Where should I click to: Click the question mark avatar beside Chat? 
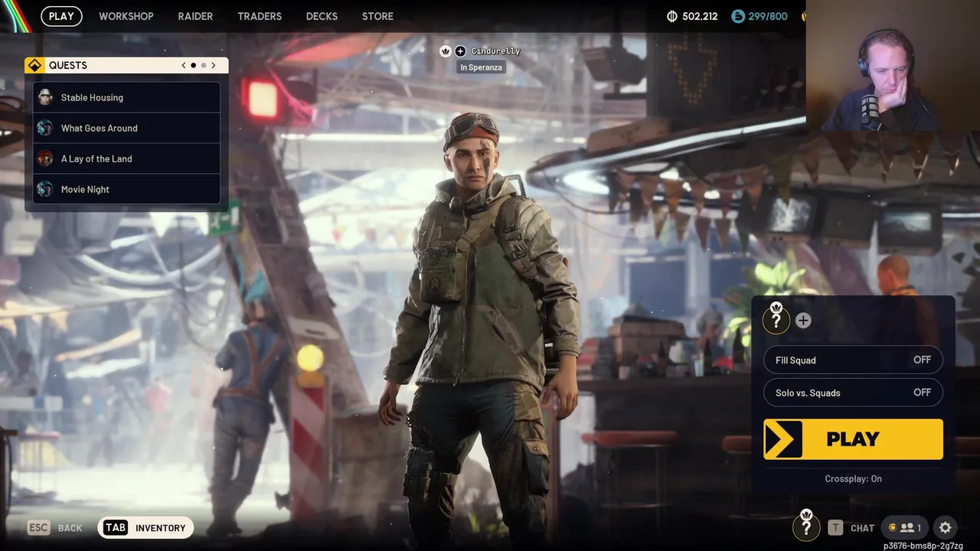pyautogui.click(x=806, y=526)
